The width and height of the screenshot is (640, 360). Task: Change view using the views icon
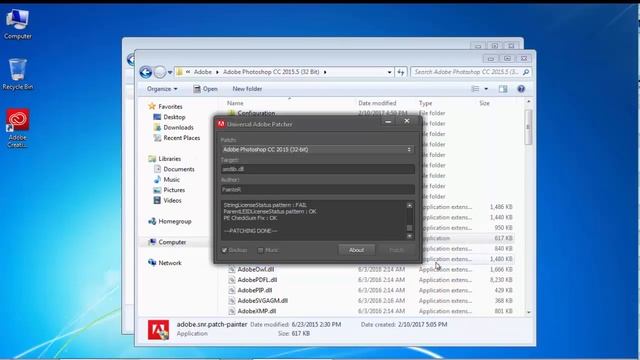click(x=475, y=89)
